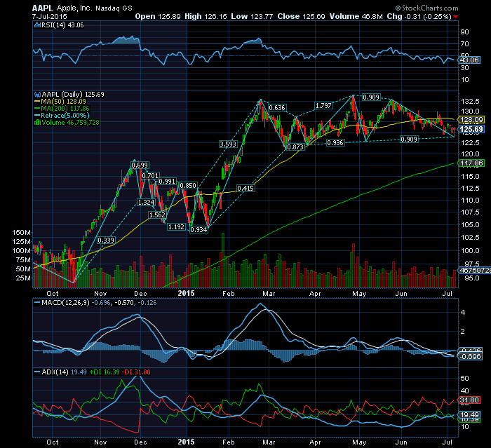Click the StockCharts.com watermark text
Image resolution: width=491 pixels, height=448 pixels.
click(x=426, y=8)
